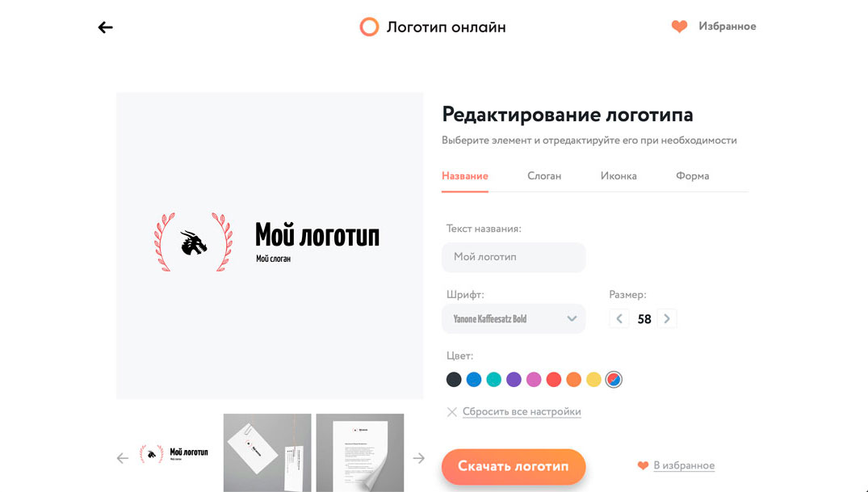Click the next thumbnail arrow below preview
868x492 pixels.
[x=418, y=458]
